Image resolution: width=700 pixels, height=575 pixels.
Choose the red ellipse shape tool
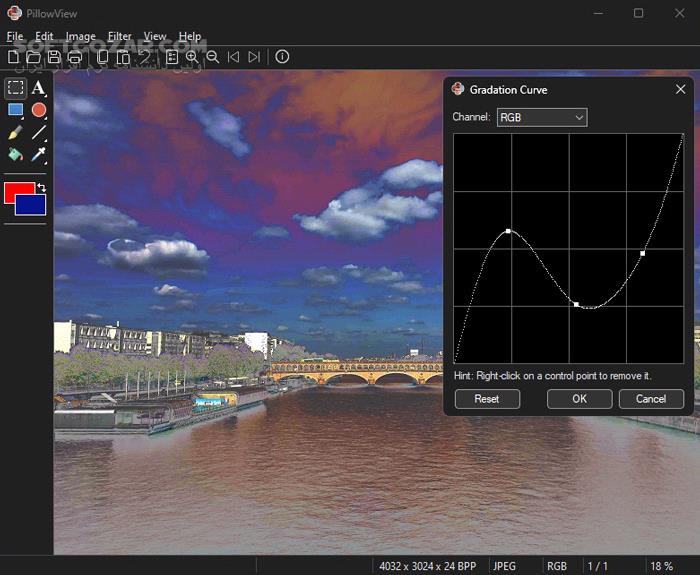coord(39,110)
